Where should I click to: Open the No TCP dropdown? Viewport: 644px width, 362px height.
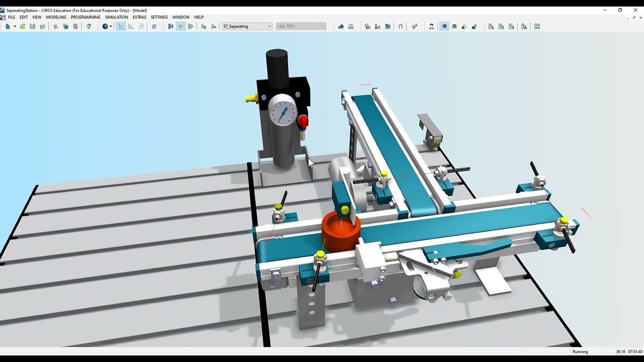click(301, 26)
